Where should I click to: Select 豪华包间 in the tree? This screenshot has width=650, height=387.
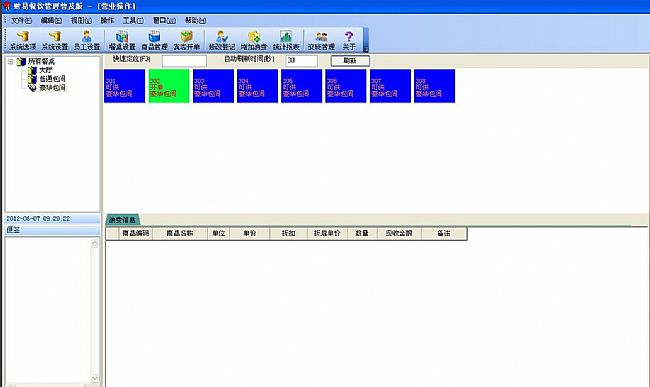(x=52, y=88)
